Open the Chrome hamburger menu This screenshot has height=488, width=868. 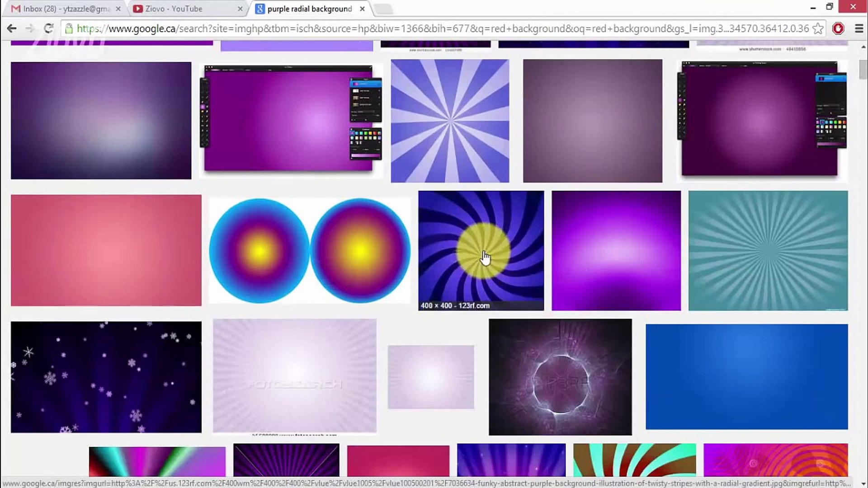coord(859,28)
